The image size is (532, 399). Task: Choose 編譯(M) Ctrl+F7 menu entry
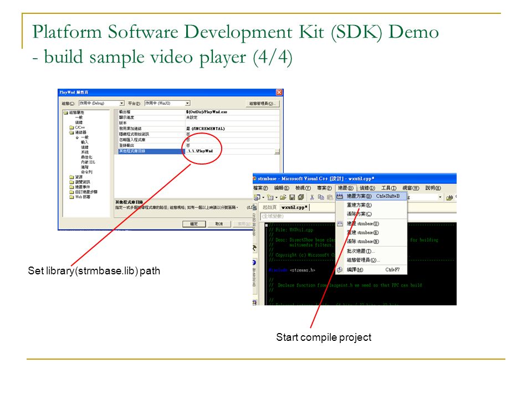(371, 270)
